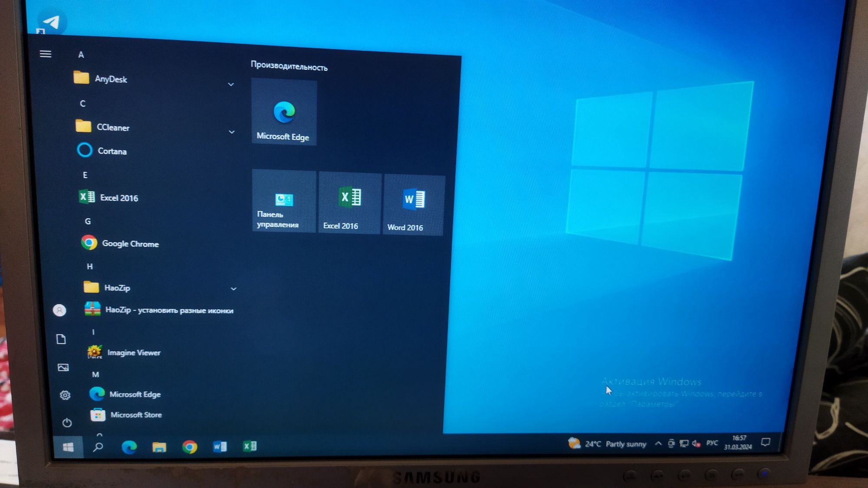Screen dimensions: 868x488
Task: Open File Explorer from the taskbar
Action: click(x=159, y=447)
